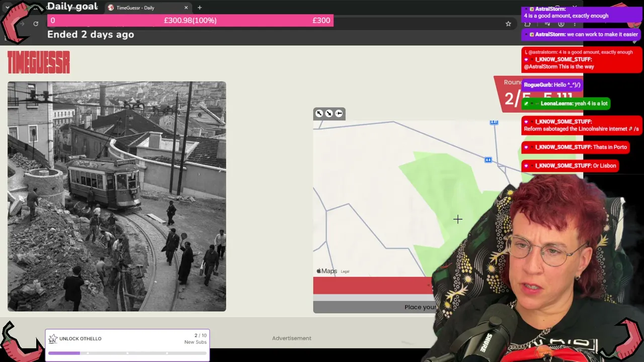
Task: Open the browser three-dot menu
Action: click(x=575, y=24)
